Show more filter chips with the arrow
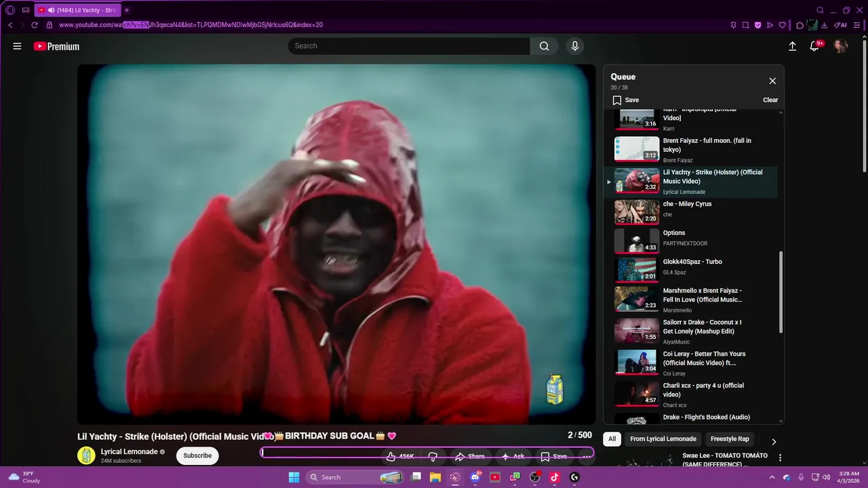This screenshot has width=868, height=488. [774, 442]
